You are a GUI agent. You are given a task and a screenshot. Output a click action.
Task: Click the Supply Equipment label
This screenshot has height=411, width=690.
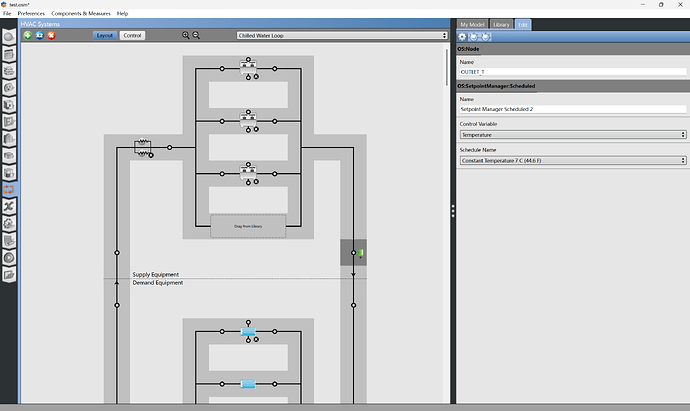click(x=156, y=274)
